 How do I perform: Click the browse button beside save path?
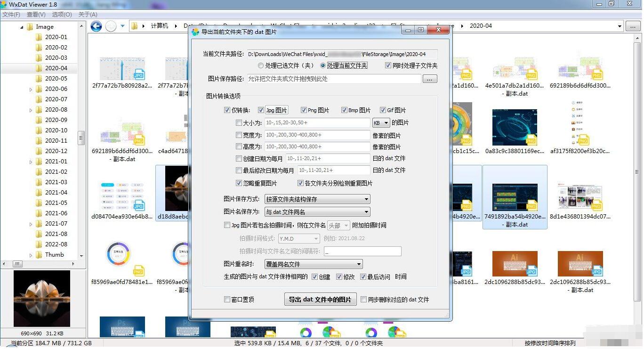click(430, 79)
